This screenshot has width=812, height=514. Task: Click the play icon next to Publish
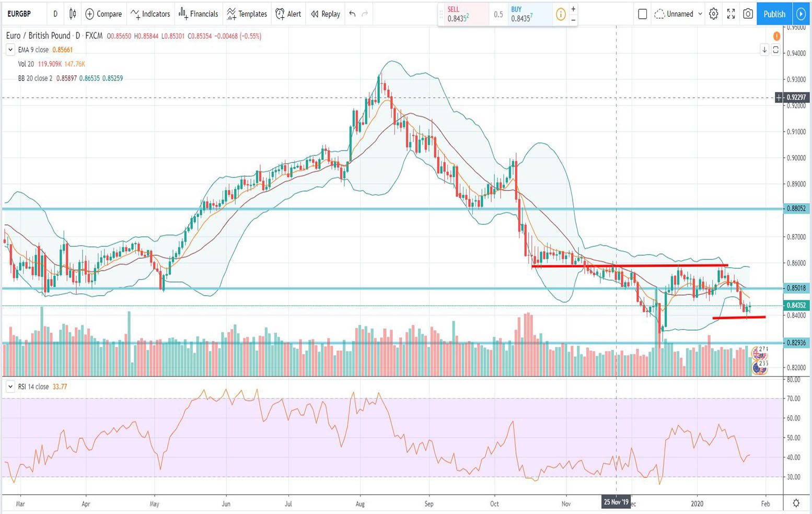tap(801, 14)
